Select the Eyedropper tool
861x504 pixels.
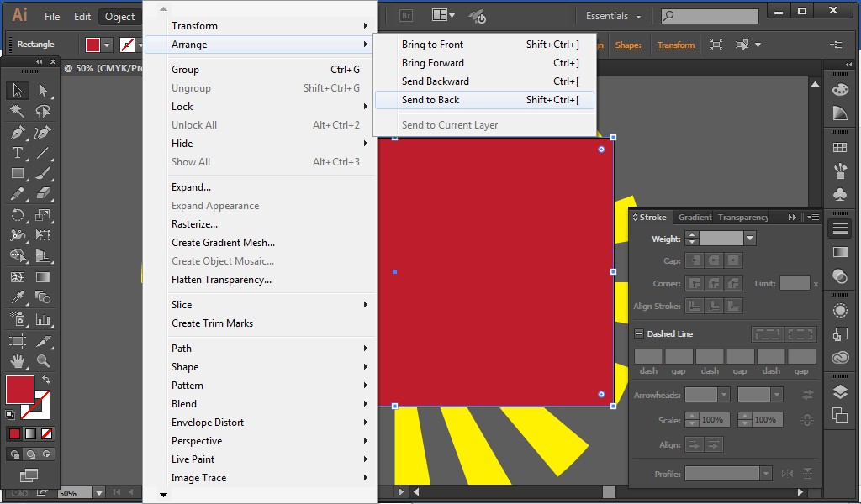click(18, 296)
